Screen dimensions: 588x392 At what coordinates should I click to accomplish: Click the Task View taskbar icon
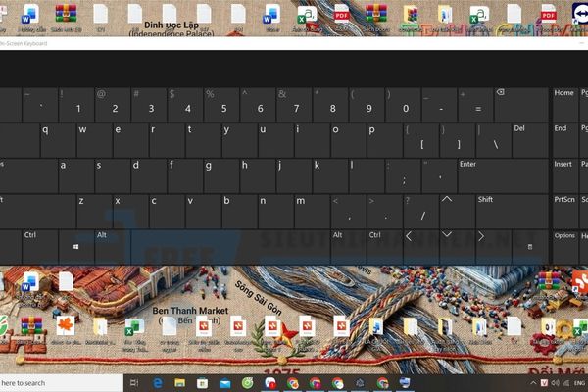tap(133, 383)
